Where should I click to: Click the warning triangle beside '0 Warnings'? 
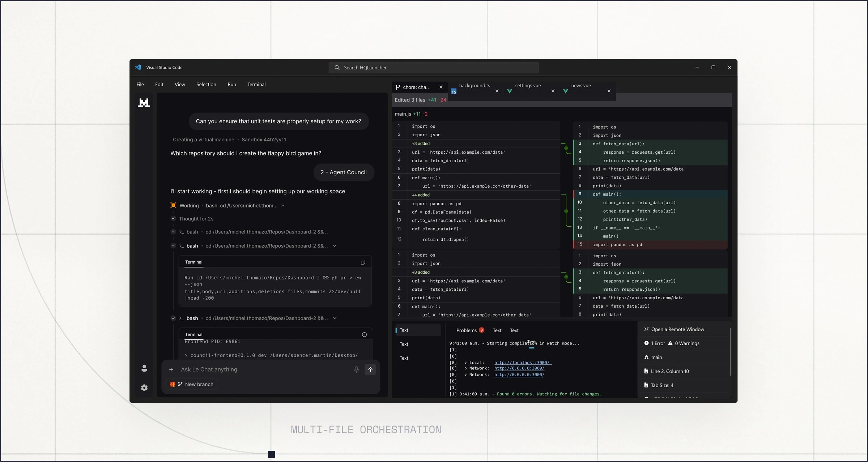[670, 343]
